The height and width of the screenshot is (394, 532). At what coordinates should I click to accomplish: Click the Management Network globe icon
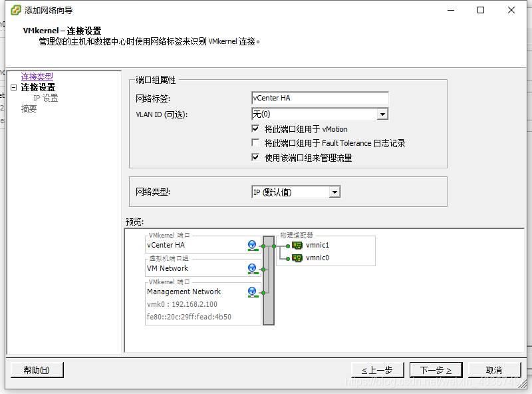pyautogui.click(x=251, y=290)
